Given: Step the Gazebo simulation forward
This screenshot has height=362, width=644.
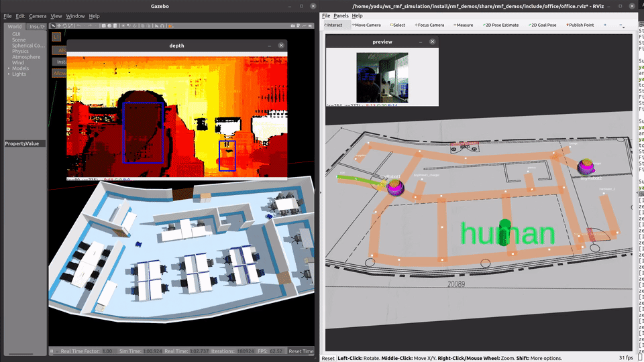Looking at the screenshot, I should pyautogui.click(x=57, y=351).
